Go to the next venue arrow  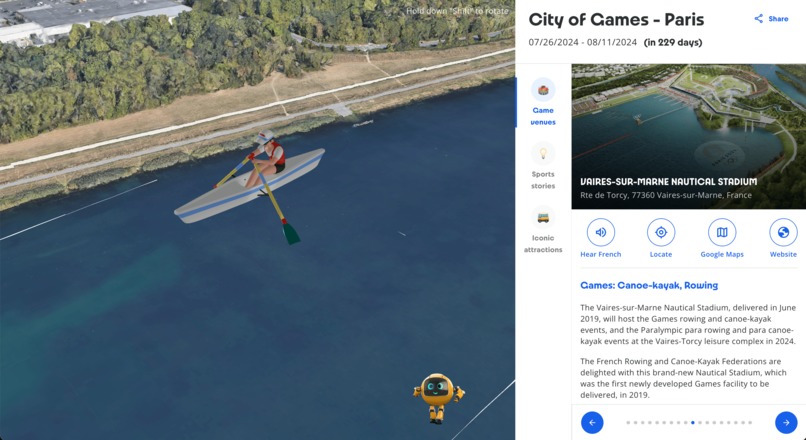pos(786,423)
